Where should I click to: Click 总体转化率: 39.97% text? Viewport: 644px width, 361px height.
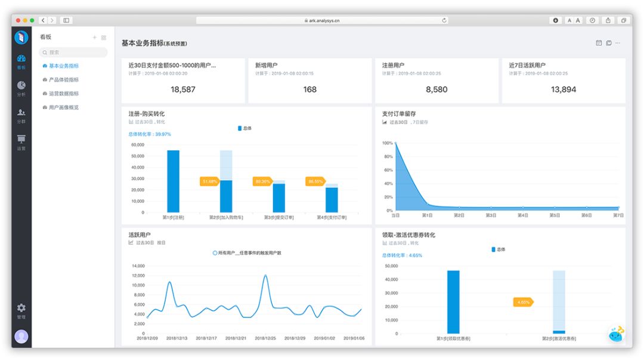pos(150,134)
